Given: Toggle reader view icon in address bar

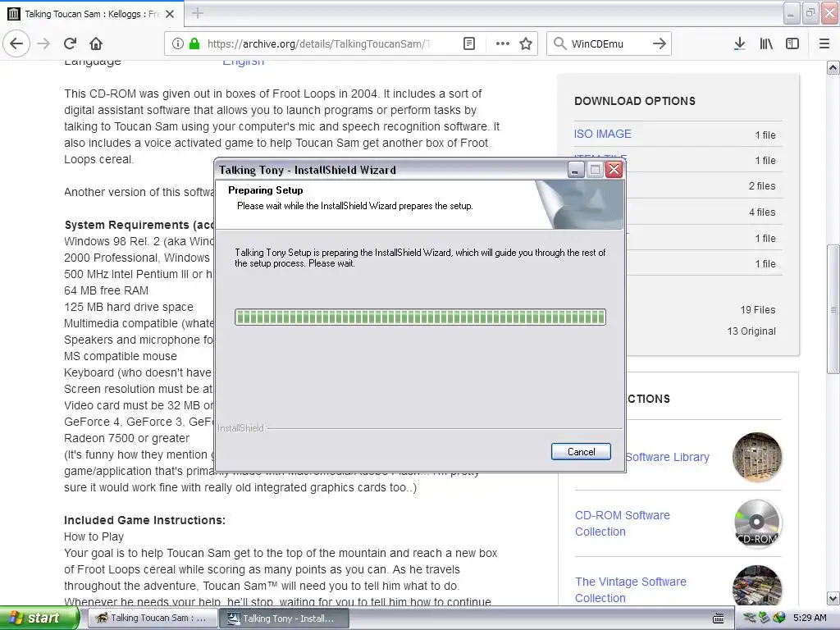Looking at the screenshot, I should pos(469,43).
